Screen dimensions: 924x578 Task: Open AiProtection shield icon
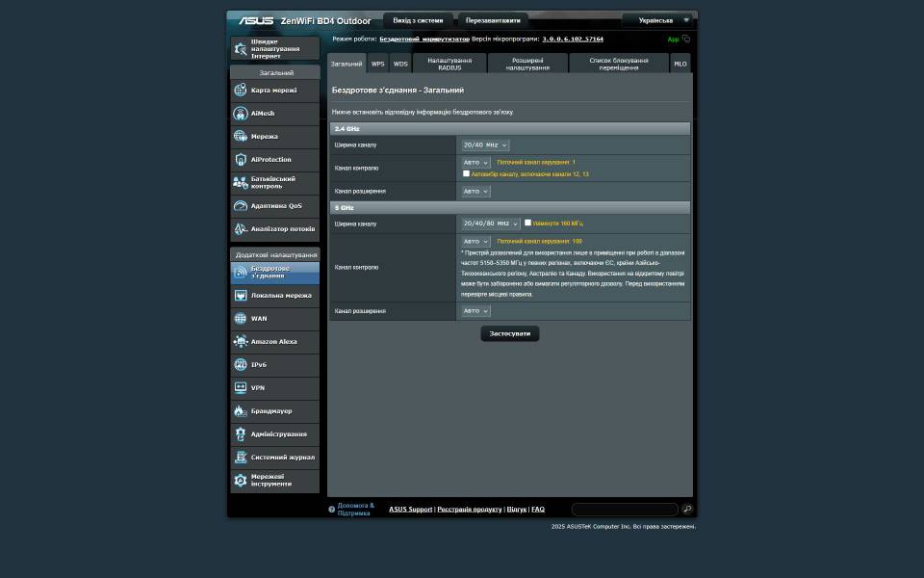(x=241, y=160)
